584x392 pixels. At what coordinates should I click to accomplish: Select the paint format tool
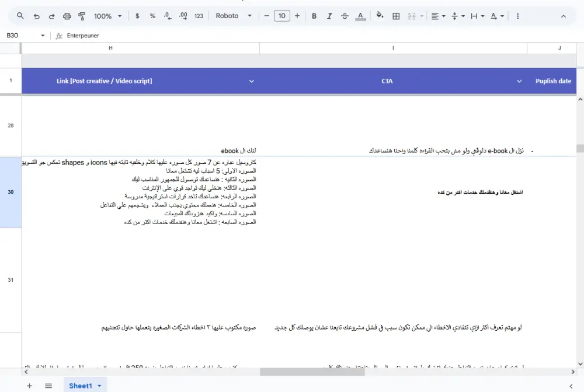tap(82, 16)
